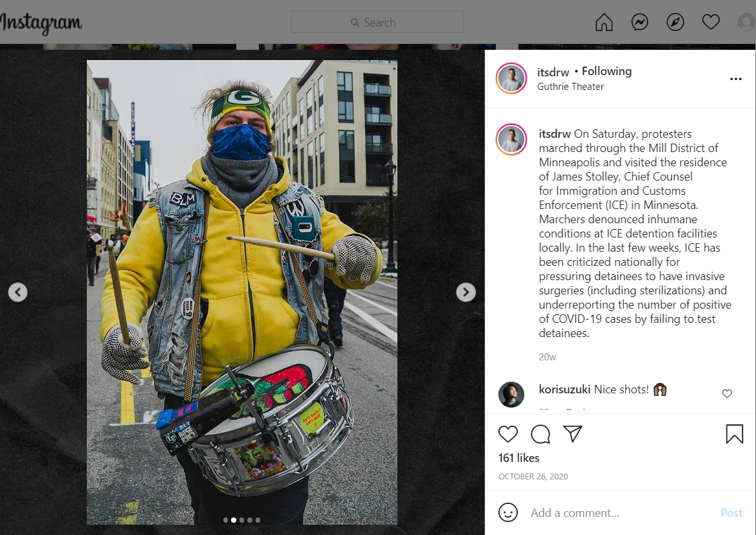The height and width of the screenshot is (535, 756).
Task: Save post with the bookmark icon
Action: (734, 434)
